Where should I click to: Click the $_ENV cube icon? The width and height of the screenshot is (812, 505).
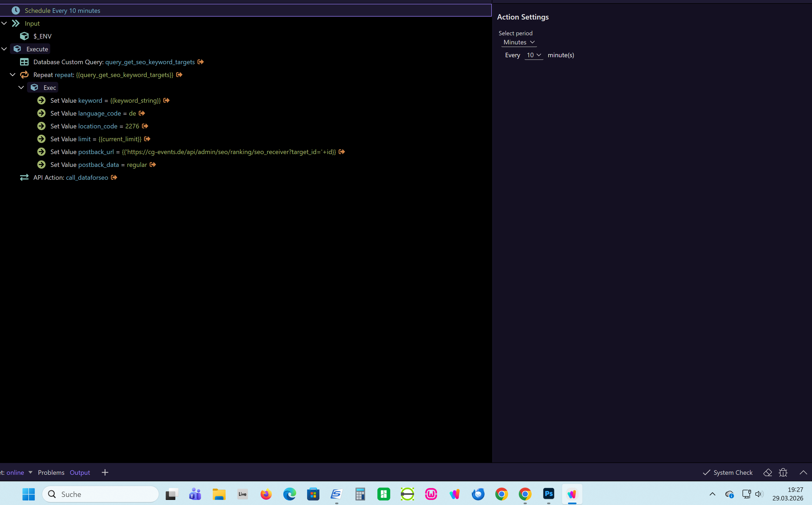pyautogui.click(x=24, y=36)
